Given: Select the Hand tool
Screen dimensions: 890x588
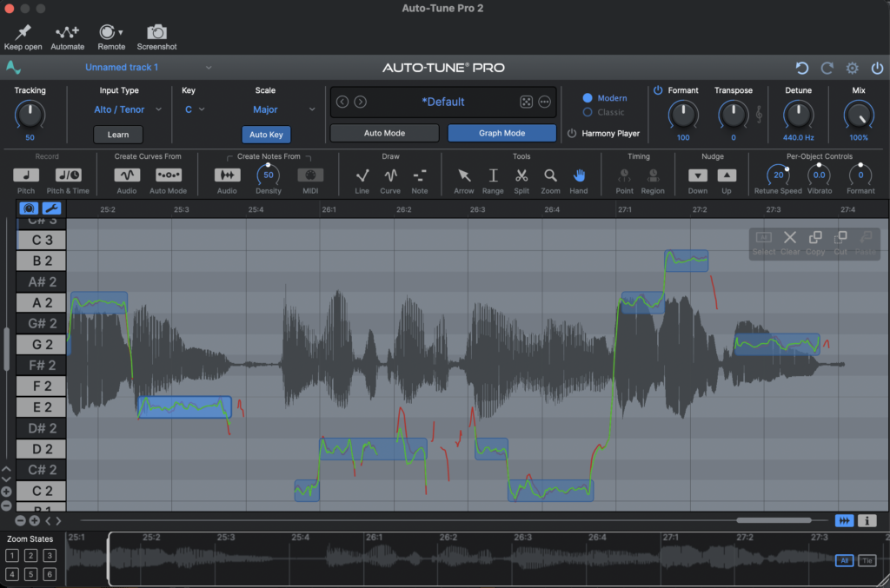Looking at the screenshot, I should point(579,175).
